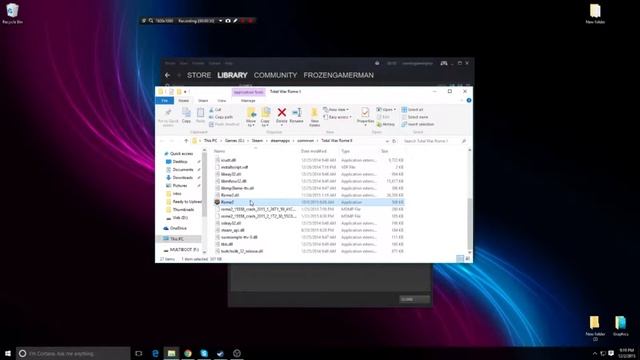The image size is (640, 360).
Task: Click Select none in the ribbon
Action: coord(414,117)
